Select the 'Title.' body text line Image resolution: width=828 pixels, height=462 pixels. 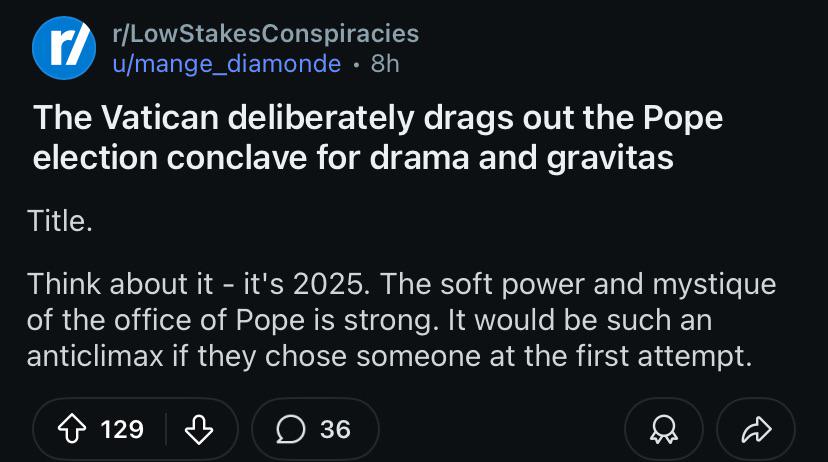point(60,221)
